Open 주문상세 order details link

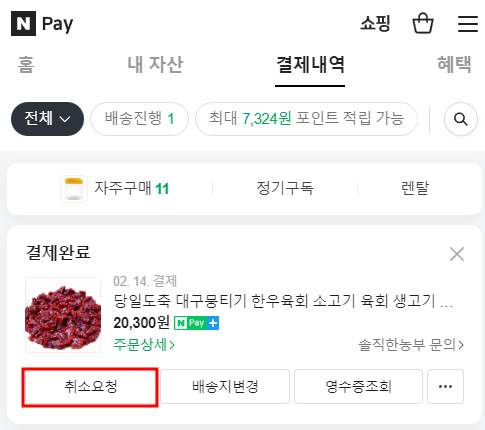(x=144, y=345)
